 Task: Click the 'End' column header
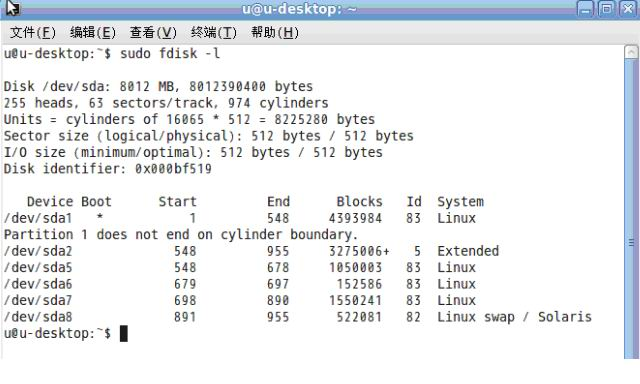click(x=278, y=202)
